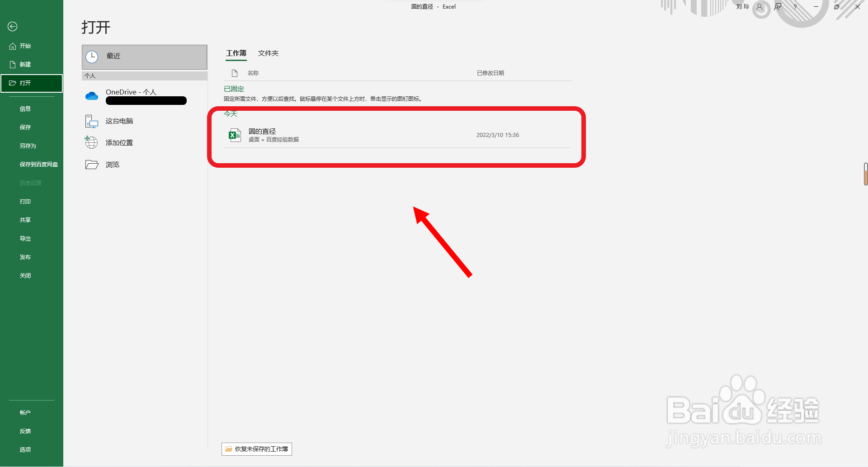Open the Browse folder icon

point(92,165)
